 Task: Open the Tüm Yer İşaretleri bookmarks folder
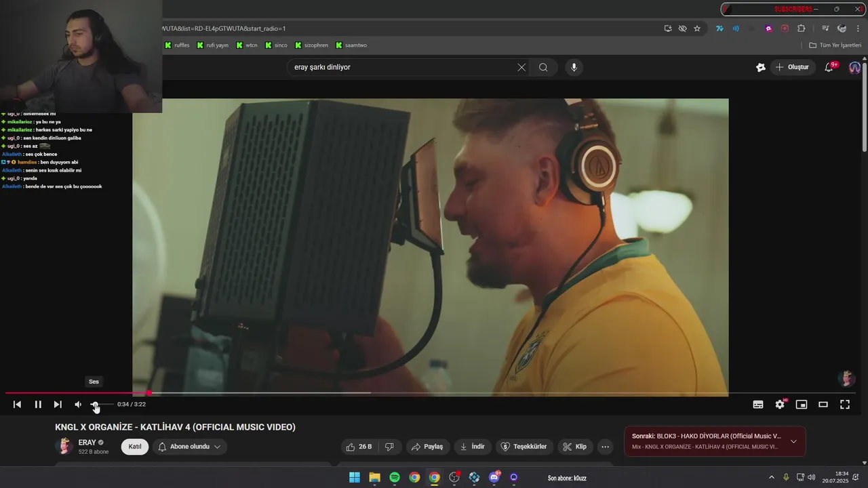click(x=835, y=45)
